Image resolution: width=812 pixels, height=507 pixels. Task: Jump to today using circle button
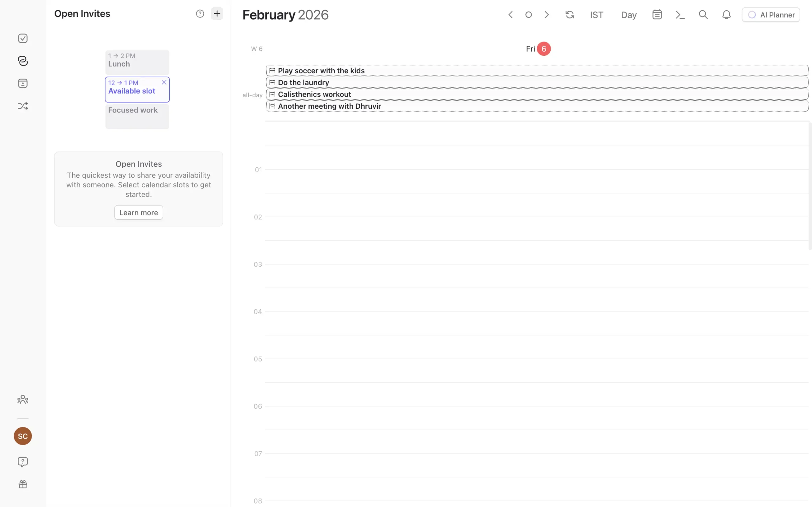(x=528, y=15)
